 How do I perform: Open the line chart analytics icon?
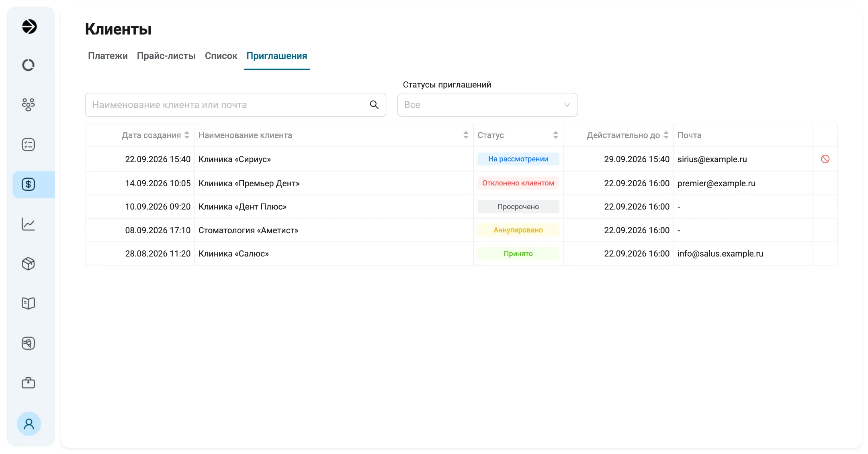pos(28,224)
